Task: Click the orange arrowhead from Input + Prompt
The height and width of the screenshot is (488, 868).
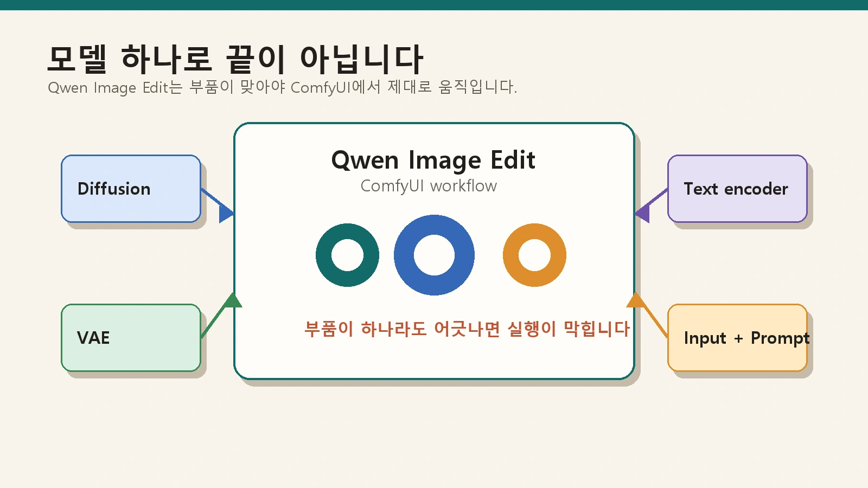Action: [636, 300]
